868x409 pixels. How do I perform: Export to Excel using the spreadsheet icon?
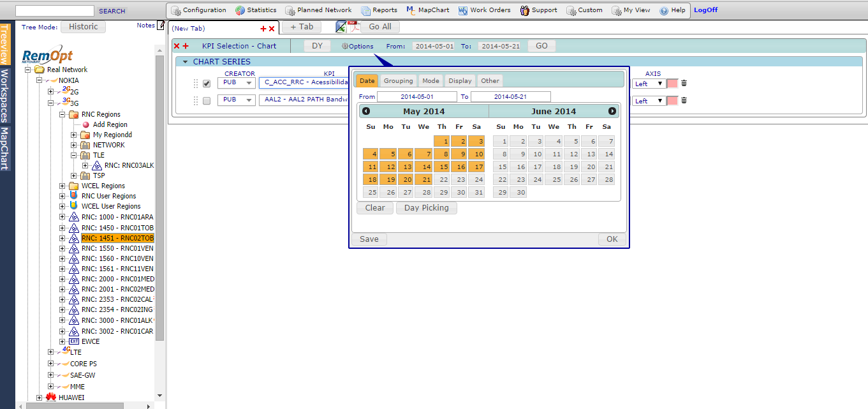coord(341,27)
